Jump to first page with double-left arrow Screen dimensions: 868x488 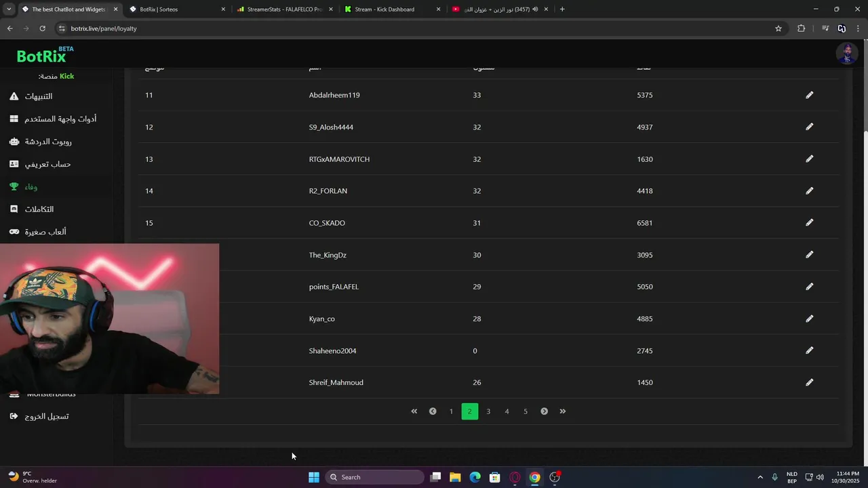pyautogui.click(x=414, y=411)
